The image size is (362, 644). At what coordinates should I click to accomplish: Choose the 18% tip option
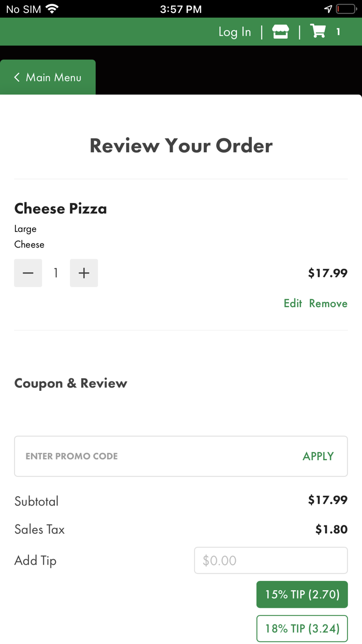pos(302,628)
